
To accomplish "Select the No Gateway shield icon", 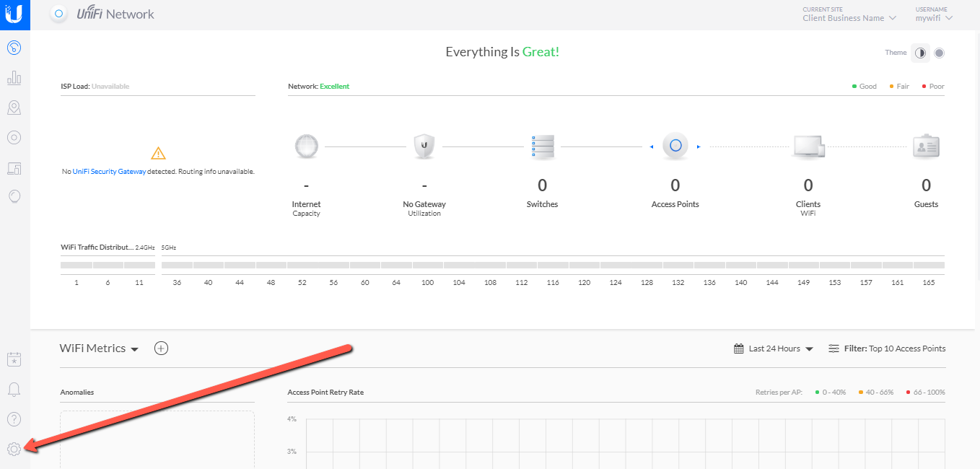I will point(424,146).
